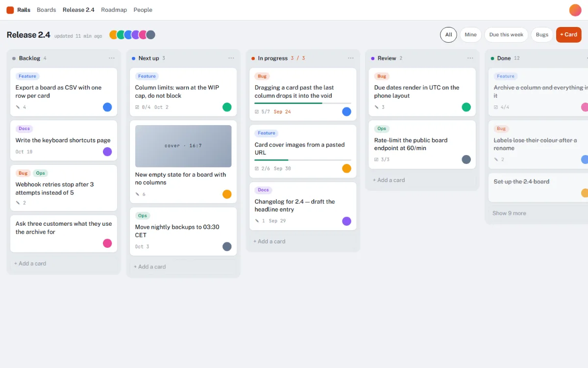Click the Docs label on keyboard shortcuts card
Image resolution: width=588 pixels, height=368 pixels.
pos(24,129)
